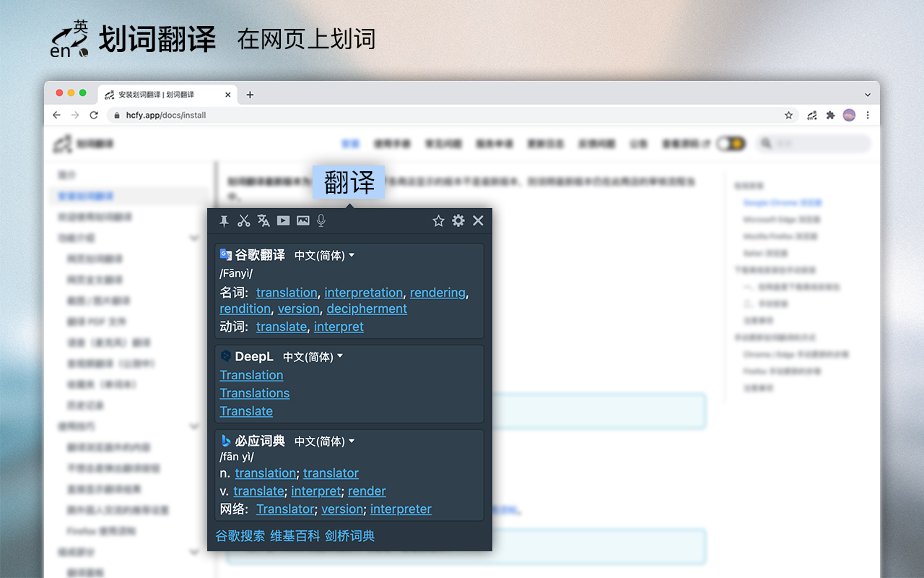Screen dimensions: 924x578
Task: Click the video play icon in popup toolbar
Action: (283, 220)
